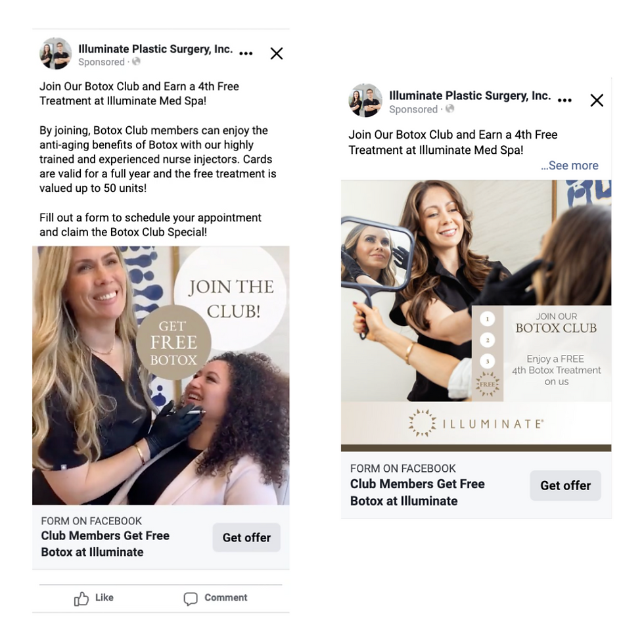Open left ad's profile picture
The height and width of the screenshot is (644, 644).
55,53
